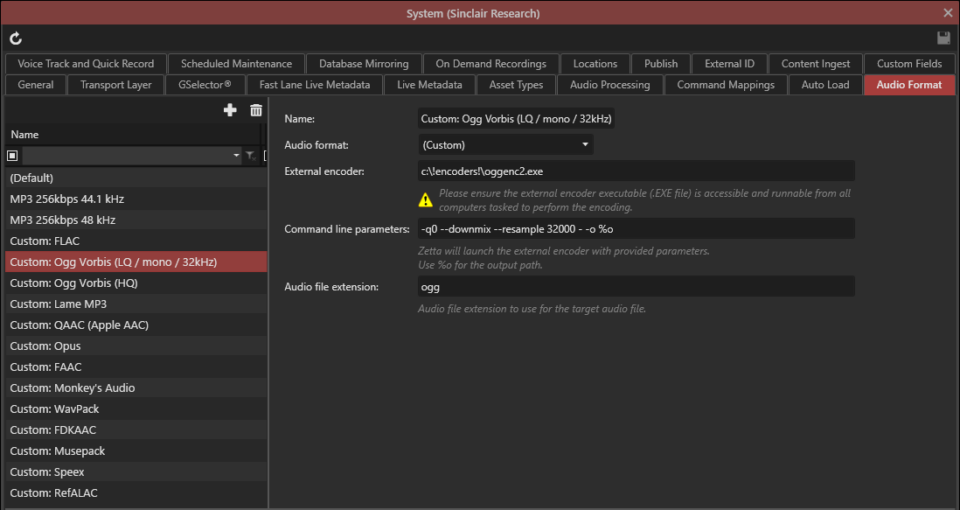
Task: Open the External ID tab
Action: tap(730, 64)
